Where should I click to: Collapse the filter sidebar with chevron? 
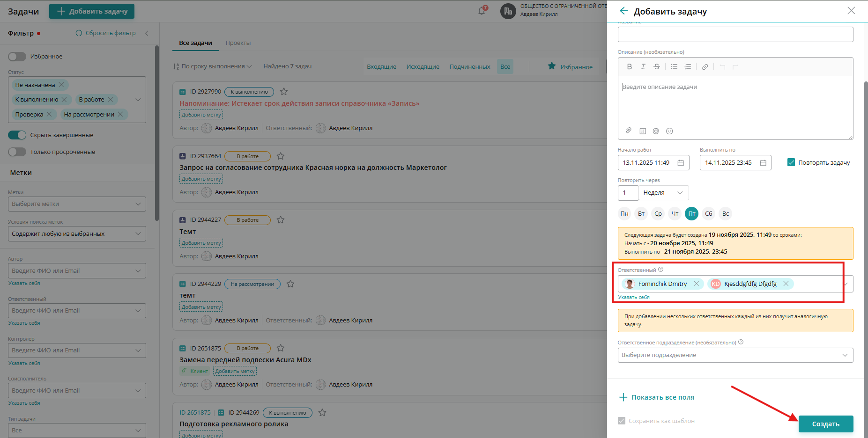(147, 33)
